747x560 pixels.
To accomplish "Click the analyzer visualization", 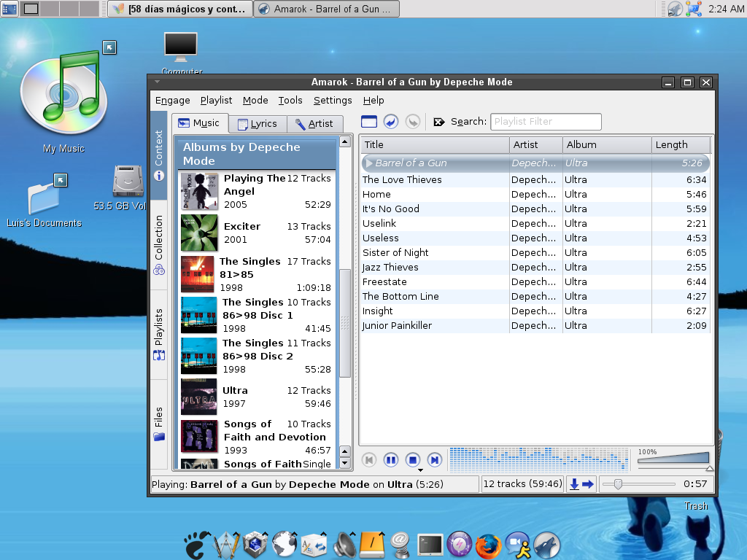I will coord(539,459).
